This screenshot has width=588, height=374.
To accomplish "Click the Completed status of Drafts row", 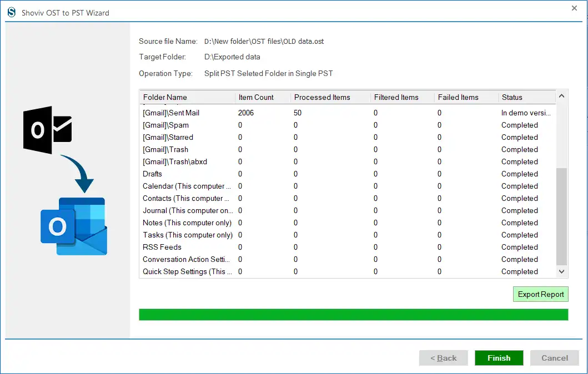I will click(x=519, y=174).
